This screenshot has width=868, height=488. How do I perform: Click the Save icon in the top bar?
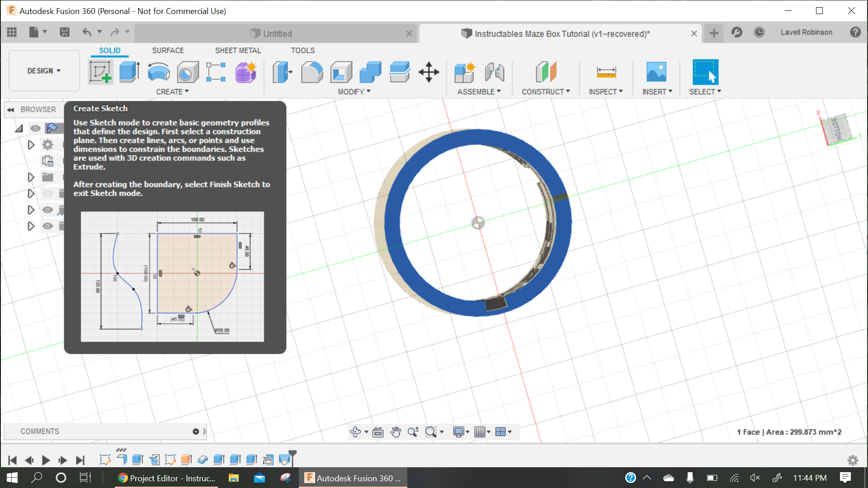pyautogui.click(x=65, y=32)
